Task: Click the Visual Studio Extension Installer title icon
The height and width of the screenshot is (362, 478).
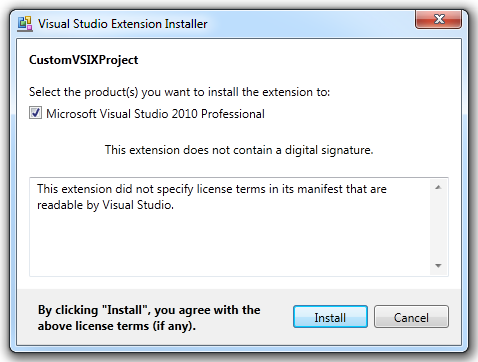Action: pyautogui.click(x=25, y=24)
